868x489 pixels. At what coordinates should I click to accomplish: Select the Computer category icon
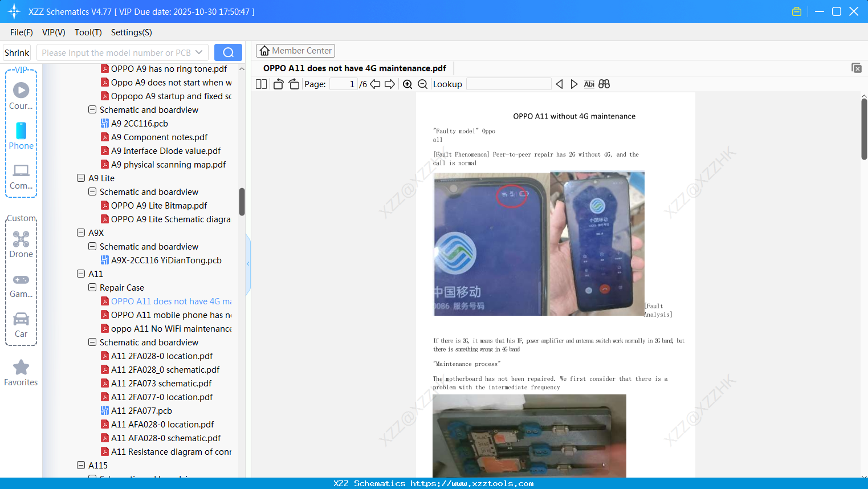point(21,176)
